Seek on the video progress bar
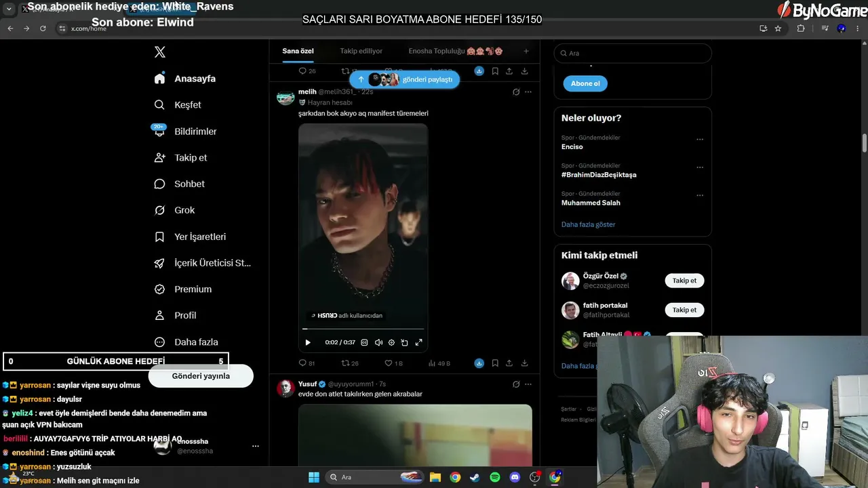Image resolution: width=868 pixels, height=488 pixels. [x=363, y=329]
